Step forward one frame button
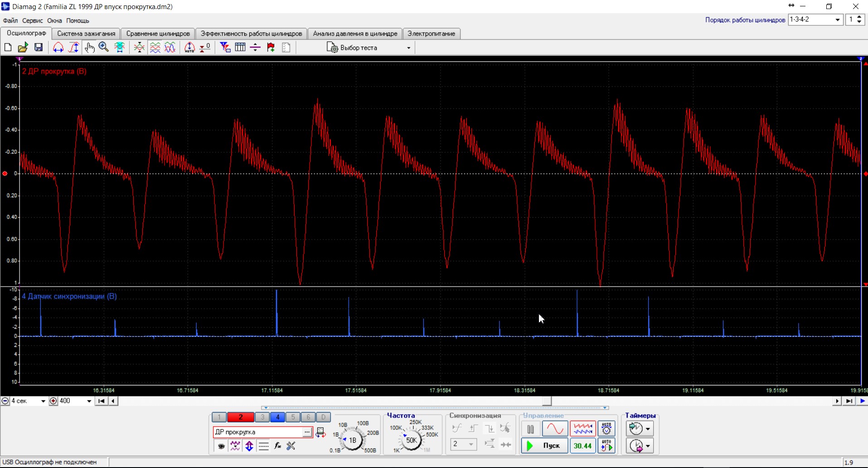 (x=837, y=401)
